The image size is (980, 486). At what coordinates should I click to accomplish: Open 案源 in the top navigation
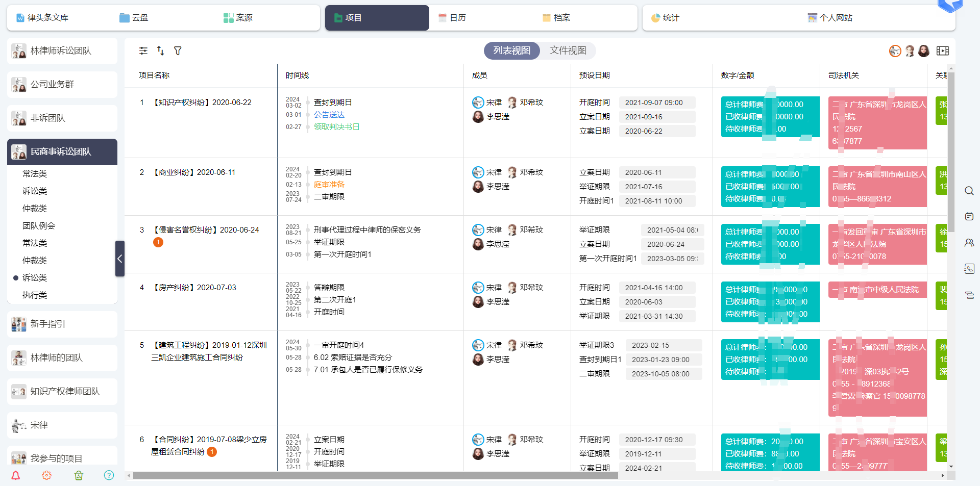pos(238,18)
